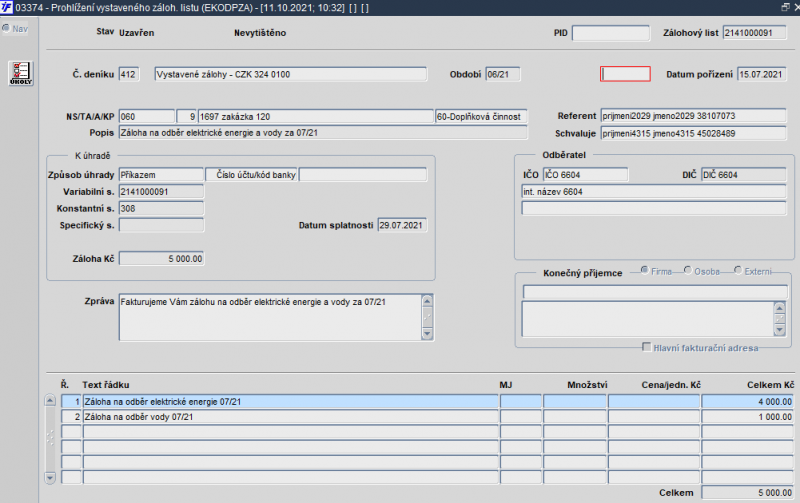Select row 2 Záloha na odběr vody

[x=290, y=417]
